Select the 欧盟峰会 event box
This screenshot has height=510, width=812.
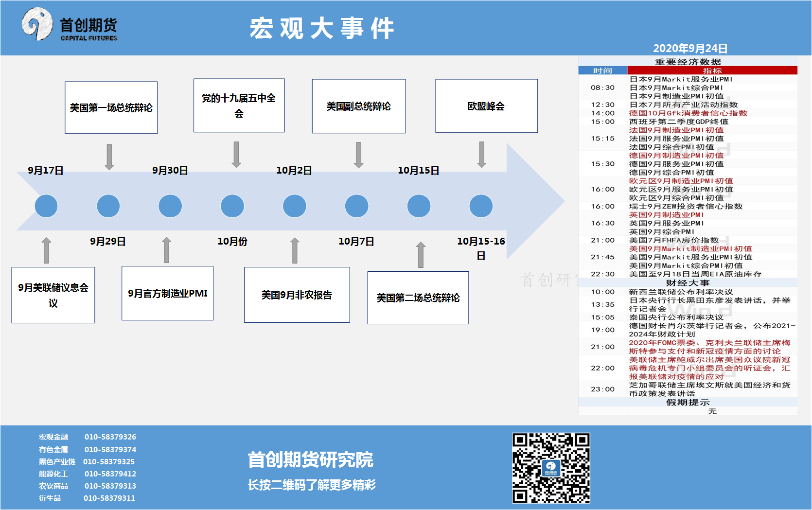tap(487, 106)
